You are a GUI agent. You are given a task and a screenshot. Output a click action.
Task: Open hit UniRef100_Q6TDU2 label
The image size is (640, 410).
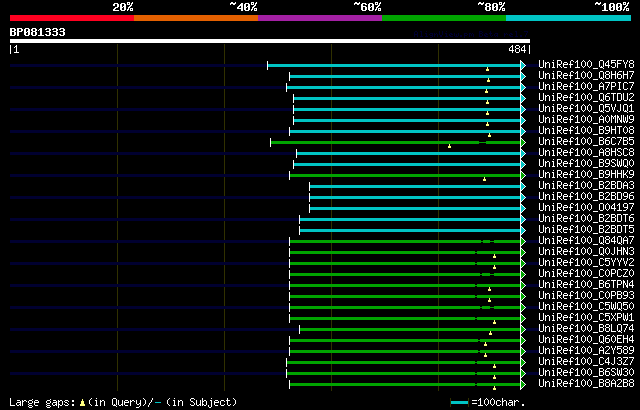587,98
